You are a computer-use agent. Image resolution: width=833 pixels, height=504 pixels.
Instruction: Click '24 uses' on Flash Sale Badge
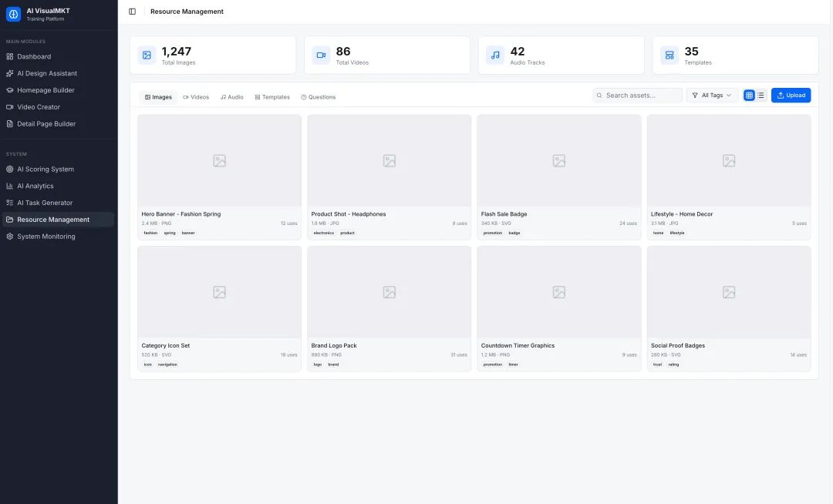point(628,223)
